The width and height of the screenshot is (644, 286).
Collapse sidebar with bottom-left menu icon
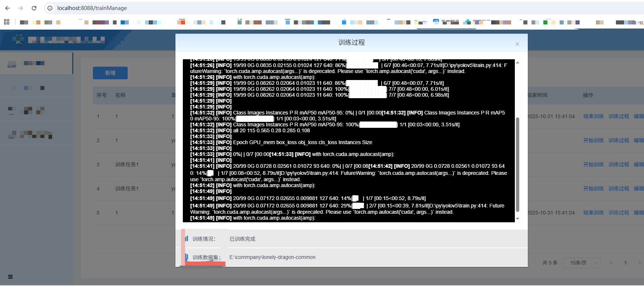(10, 277)
